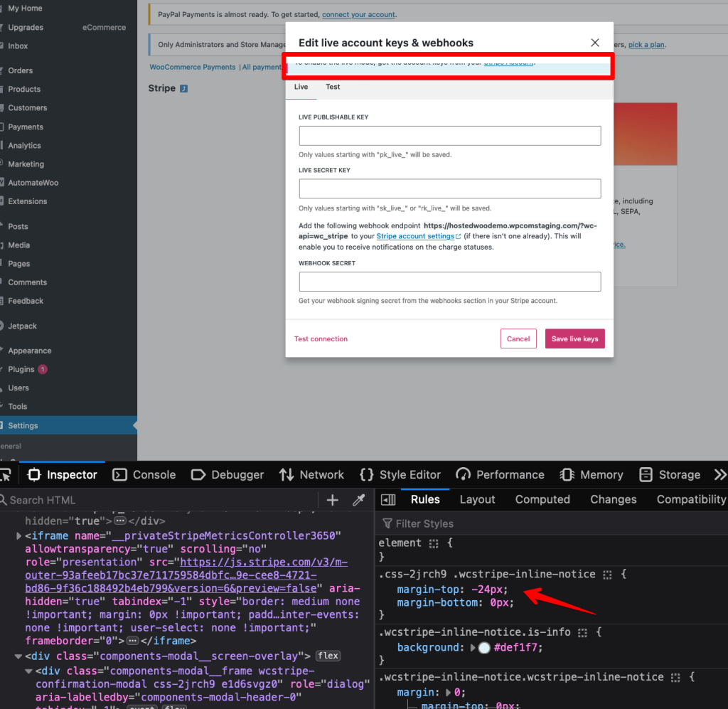Click the add new CSS rule plus icon
This screenshot has height=709, width=728.
click(x=332, y=500)
